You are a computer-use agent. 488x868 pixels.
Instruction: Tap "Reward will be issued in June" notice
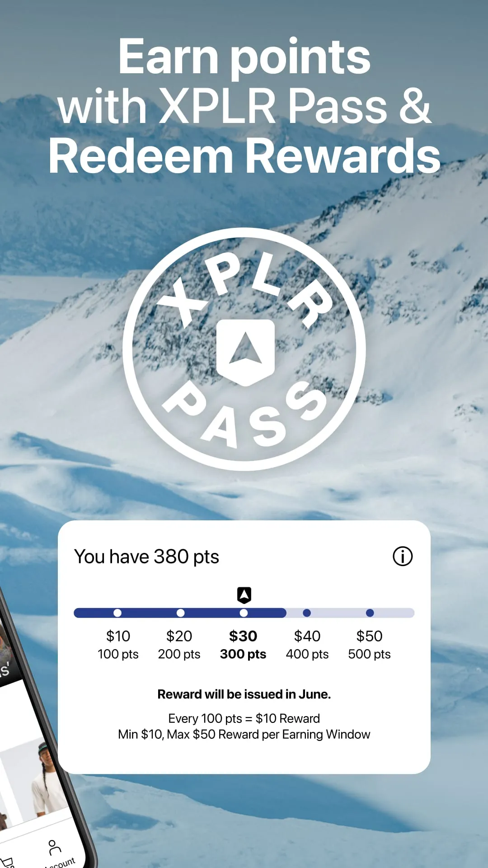(244, 694)
